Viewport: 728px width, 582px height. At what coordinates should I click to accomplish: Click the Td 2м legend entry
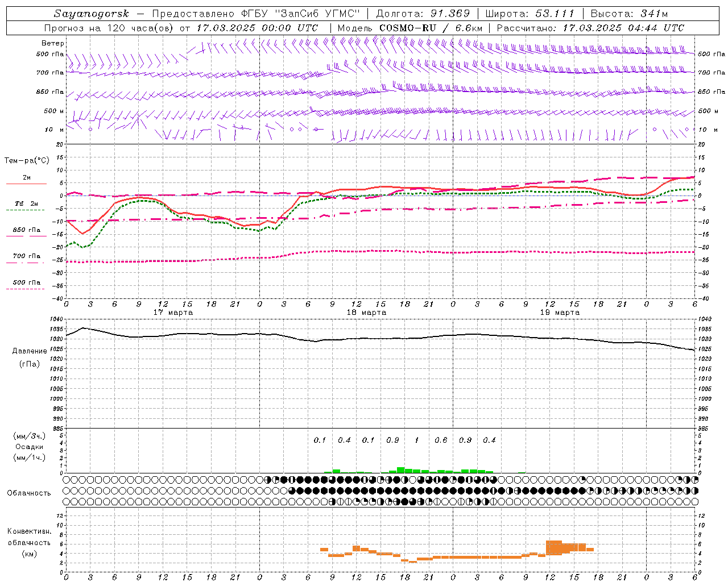coord(26,203)
